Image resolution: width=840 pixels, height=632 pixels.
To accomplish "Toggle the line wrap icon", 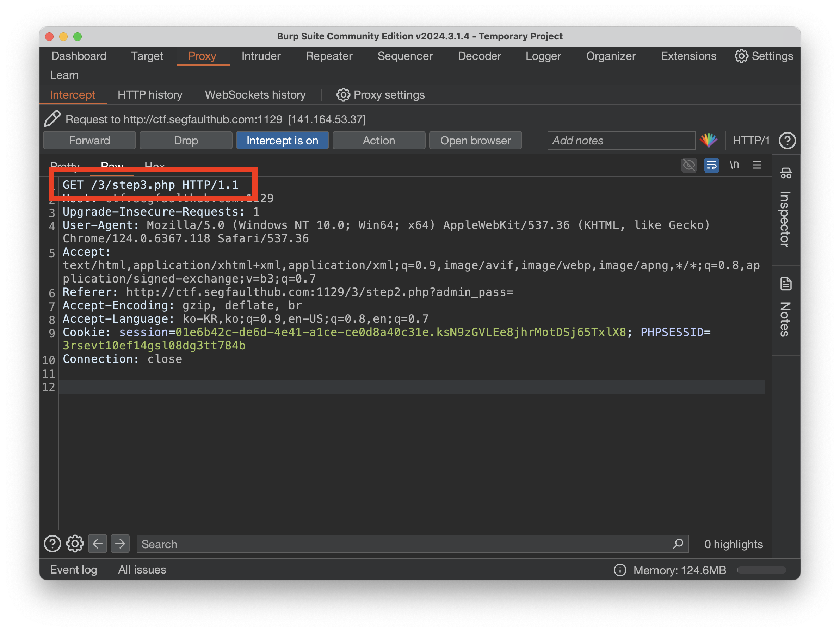I will pyautogui.click(x=711, y=165).
